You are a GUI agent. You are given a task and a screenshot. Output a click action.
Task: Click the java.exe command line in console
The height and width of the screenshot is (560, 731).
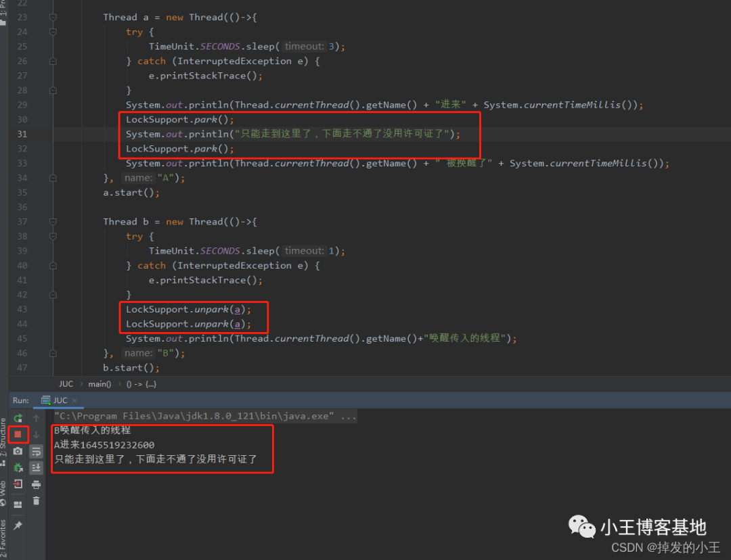pos(205,416)
